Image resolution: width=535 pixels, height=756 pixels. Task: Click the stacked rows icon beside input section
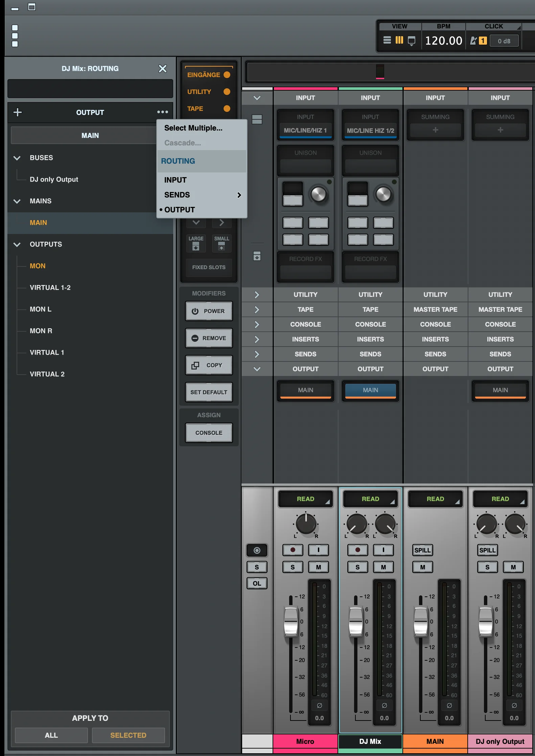(257, 119)
